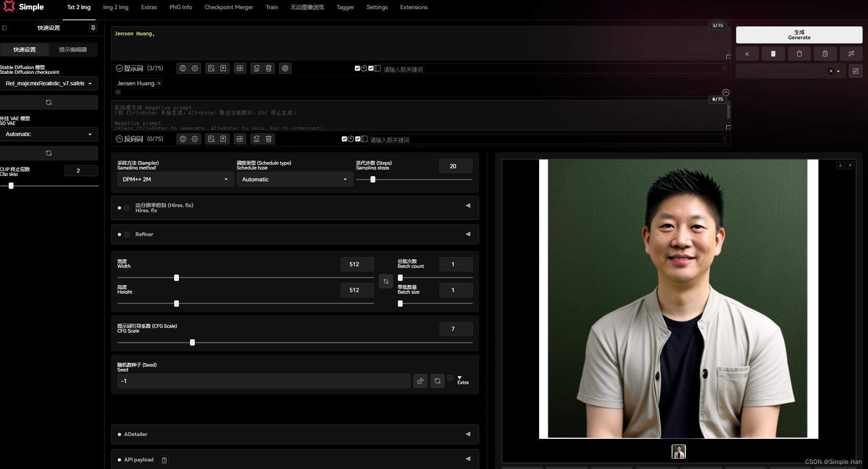
Task: Click the refresh icon under checkpoint dropdown
Action: click(x=49, y=102)
